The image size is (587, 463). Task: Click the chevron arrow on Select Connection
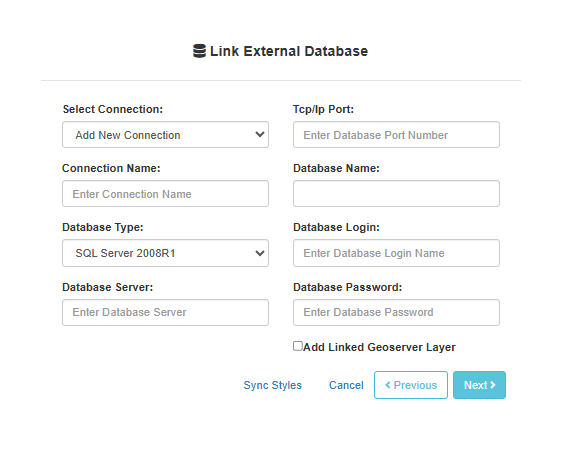coord(260,134)
